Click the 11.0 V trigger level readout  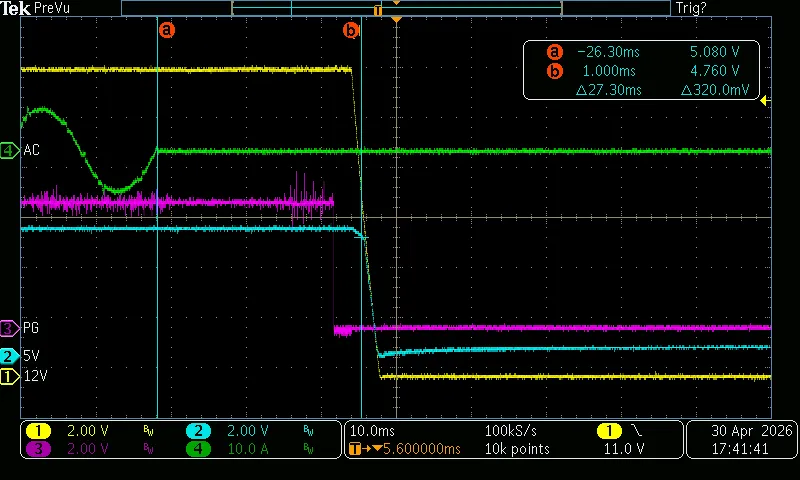[624, 449]
